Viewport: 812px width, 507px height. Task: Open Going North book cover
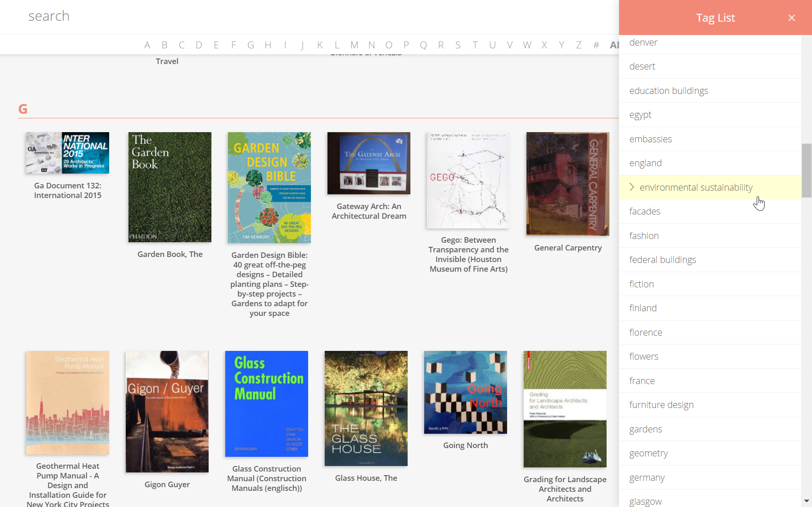(x=466, y=392)
